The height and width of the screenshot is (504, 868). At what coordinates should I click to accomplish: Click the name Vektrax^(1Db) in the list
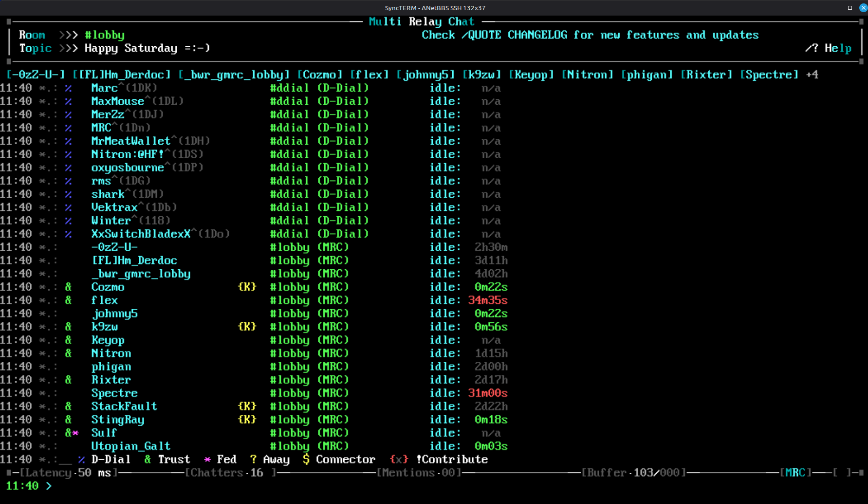(x=134, y=207)
